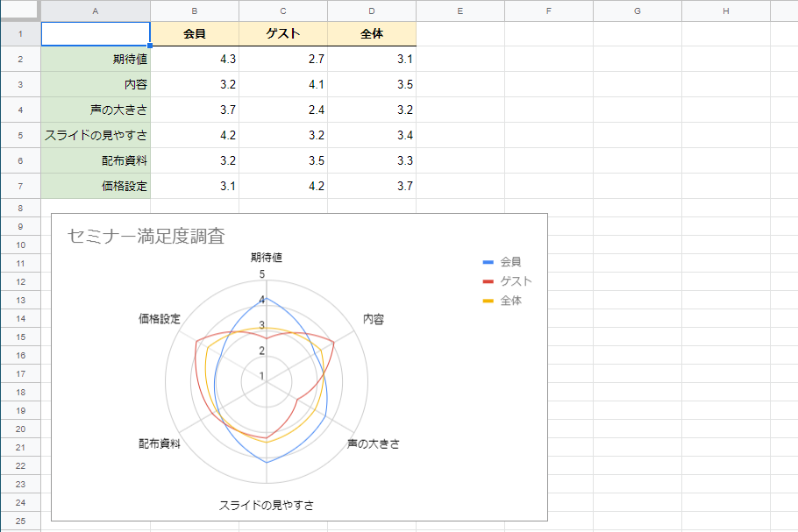Select the 会員 header cell
Viewport: 798px width, 532px height.
195,33
